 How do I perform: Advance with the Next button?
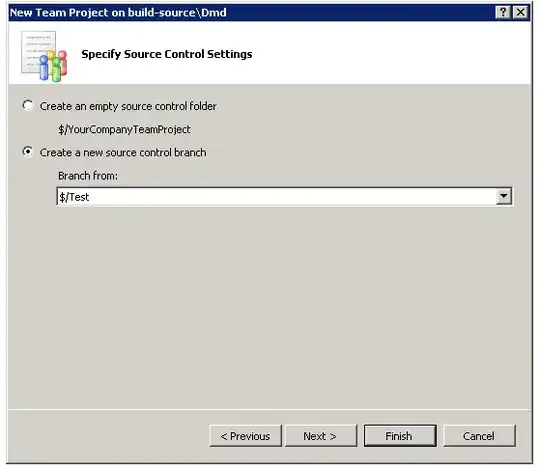coord(321,436)
